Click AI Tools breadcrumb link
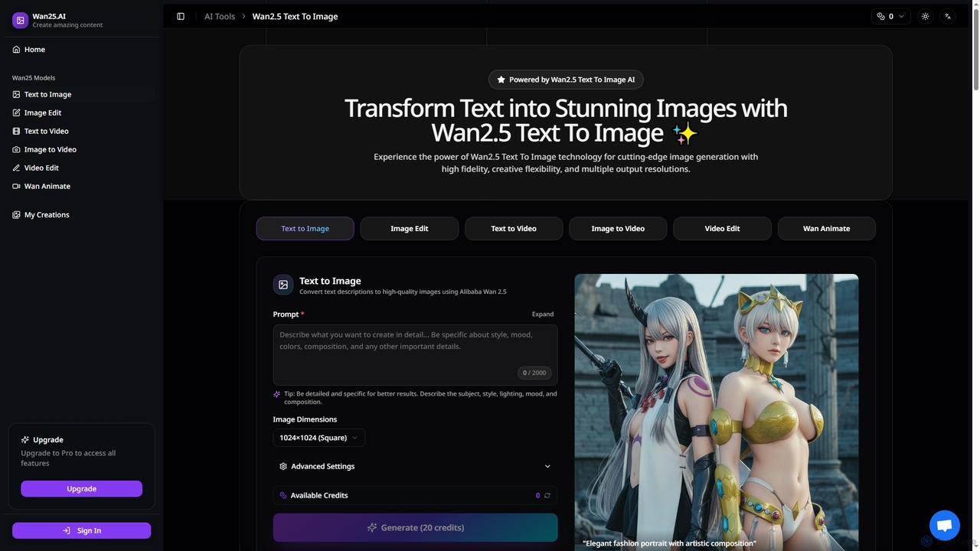This screenshot has width=980, height=551. tap(220, 16)
